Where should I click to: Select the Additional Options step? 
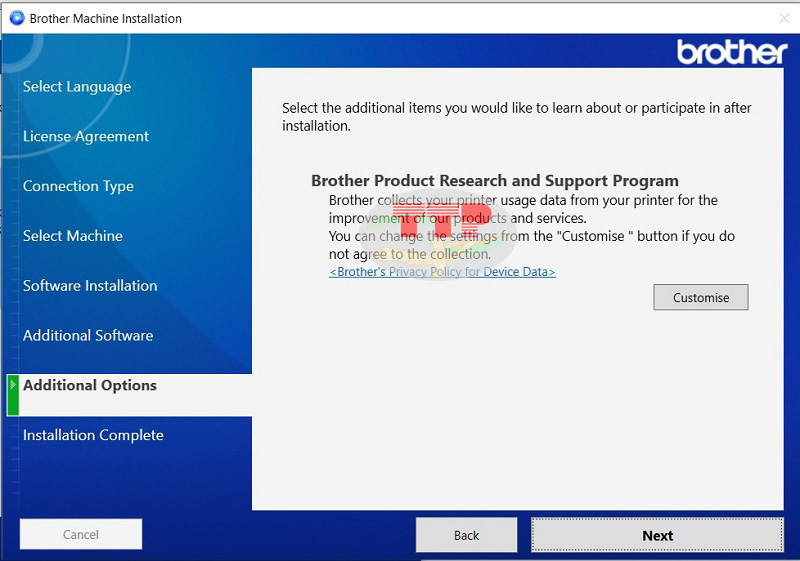(130, 395)
